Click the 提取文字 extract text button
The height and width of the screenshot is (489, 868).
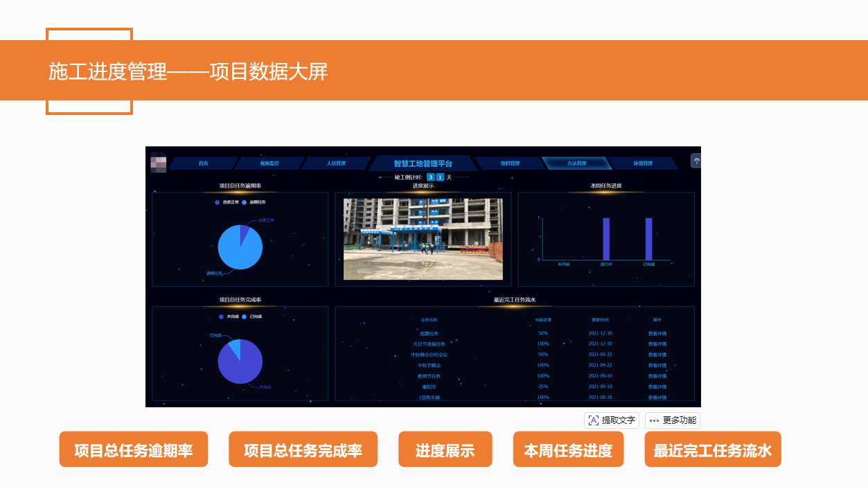[612, 420]
